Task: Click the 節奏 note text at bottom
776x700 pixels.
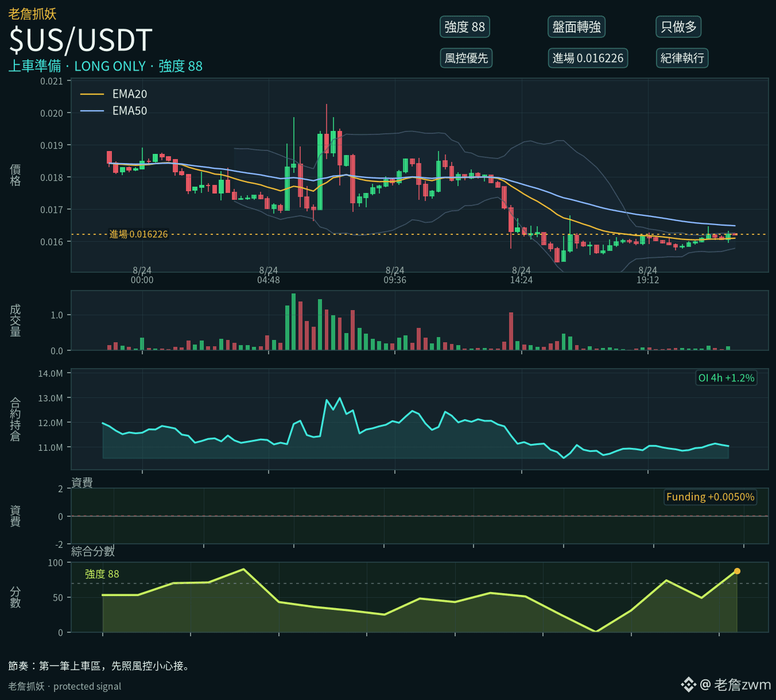Action: tap(99, 666)
